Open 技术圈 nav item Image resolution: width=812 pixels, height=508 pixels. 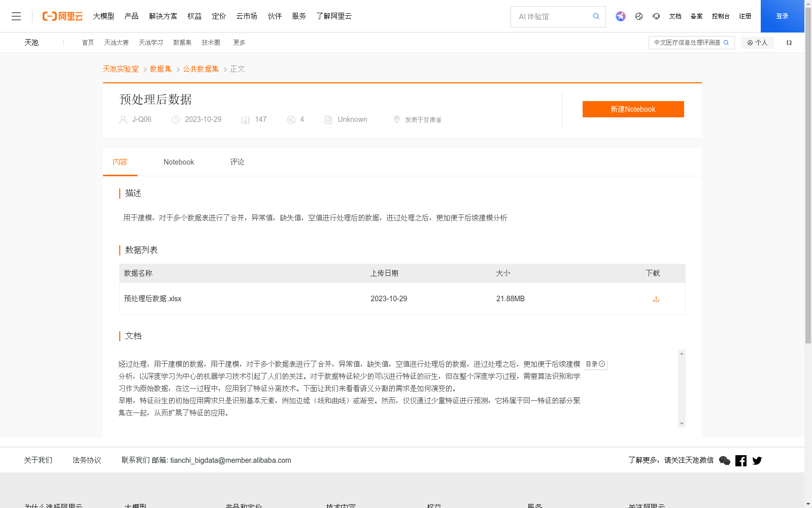pos(211,43)
